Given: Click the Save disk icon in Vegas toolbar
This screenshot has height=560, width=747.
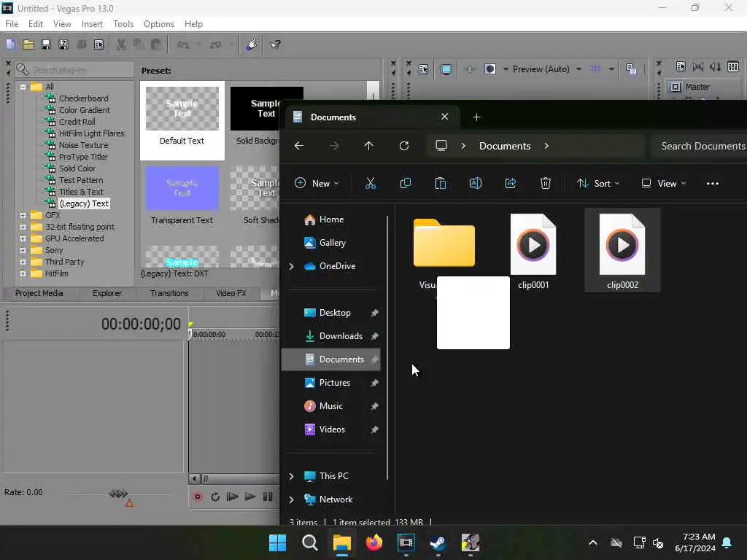Looking at the screenshot, I should click(46, 44).
